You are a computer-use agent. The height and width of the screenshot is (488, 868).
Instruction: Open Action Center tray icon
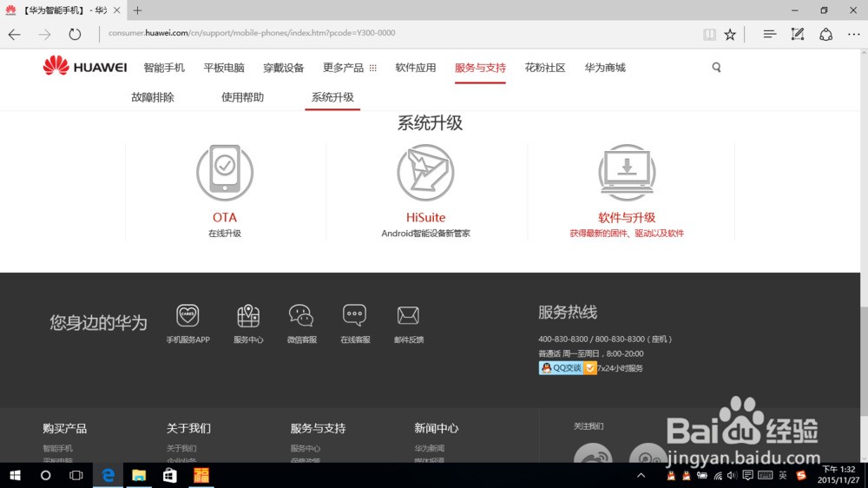click(747, 475)
